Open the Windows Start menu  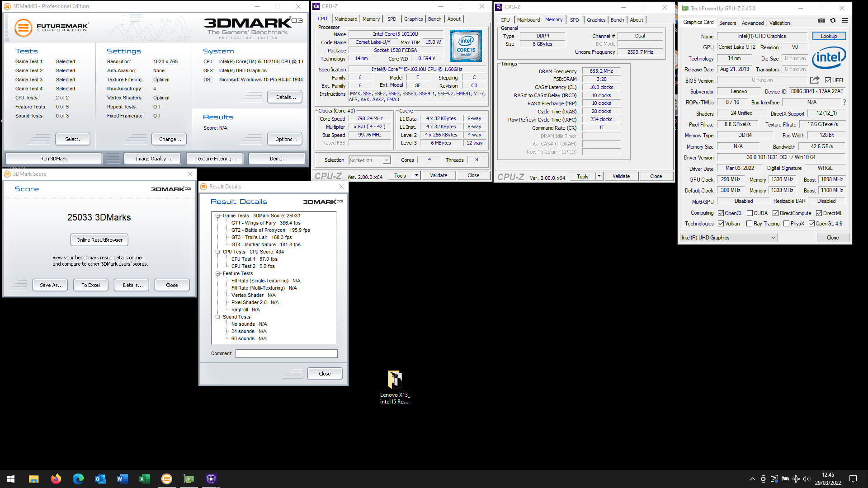11,479
